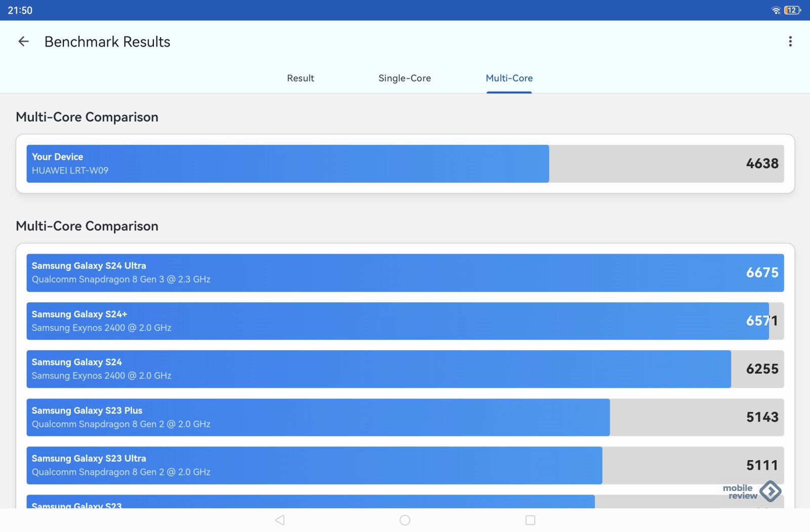Tap the 4638 score value

pos(762,164)
